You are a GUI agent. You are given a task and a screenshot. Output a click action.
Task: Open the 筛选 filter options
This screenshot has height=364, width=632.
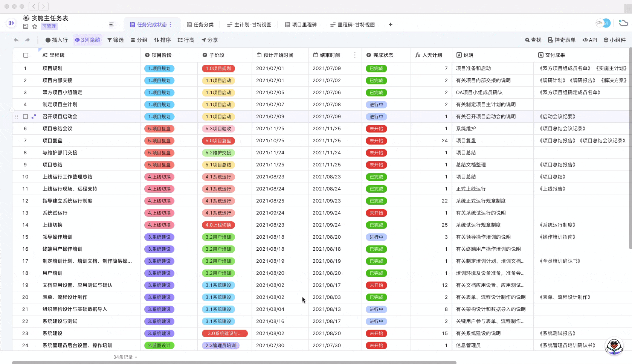[116, 40]
